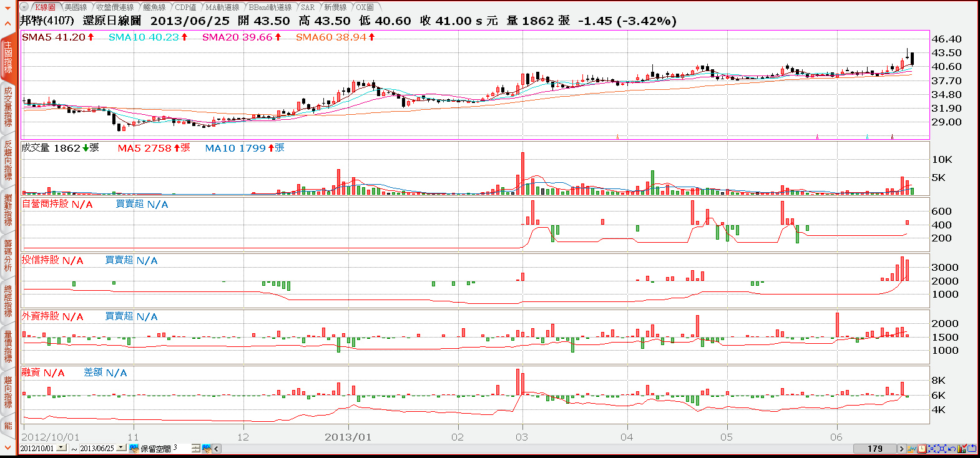
Task: Select 主圖指標 sidebar tab
Action: point(7,57)
